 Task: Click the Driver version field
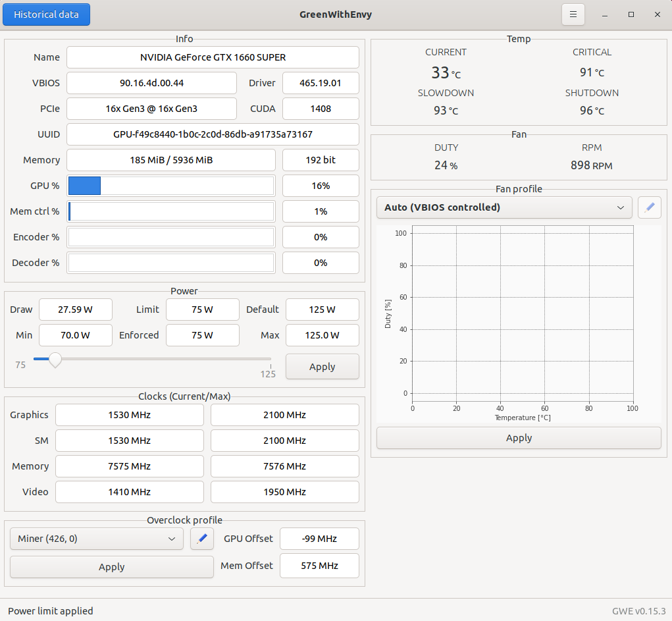coord(321,83)
